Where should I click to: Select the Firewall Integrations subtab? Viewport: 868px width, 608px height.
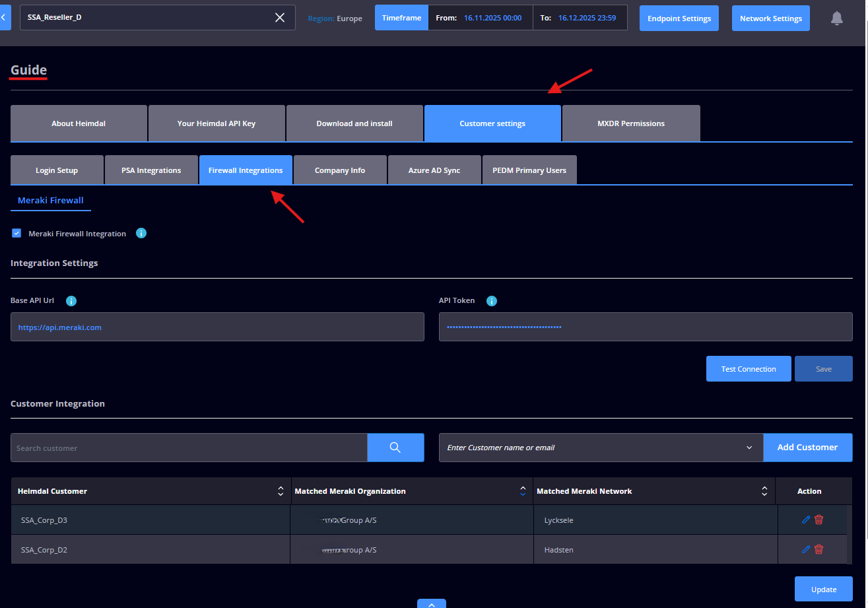tap(246, 170)
